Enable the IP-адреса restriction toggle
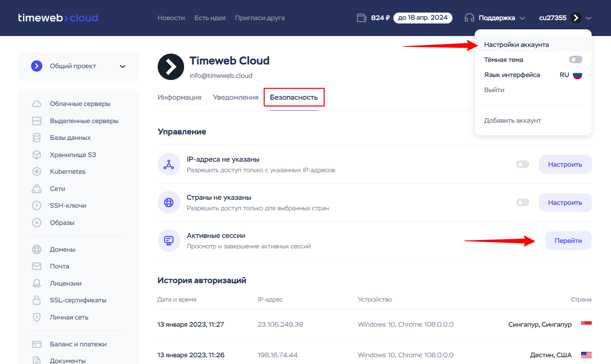 coord(523,164)
